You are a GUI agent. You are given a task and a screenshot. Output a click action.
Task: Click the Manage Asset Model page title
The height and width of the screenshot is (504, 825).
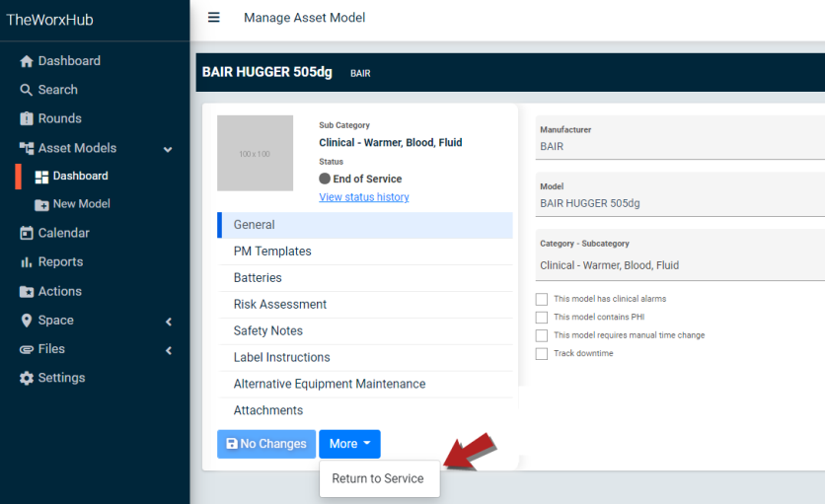pyautogui.click(x=304, y=18)
